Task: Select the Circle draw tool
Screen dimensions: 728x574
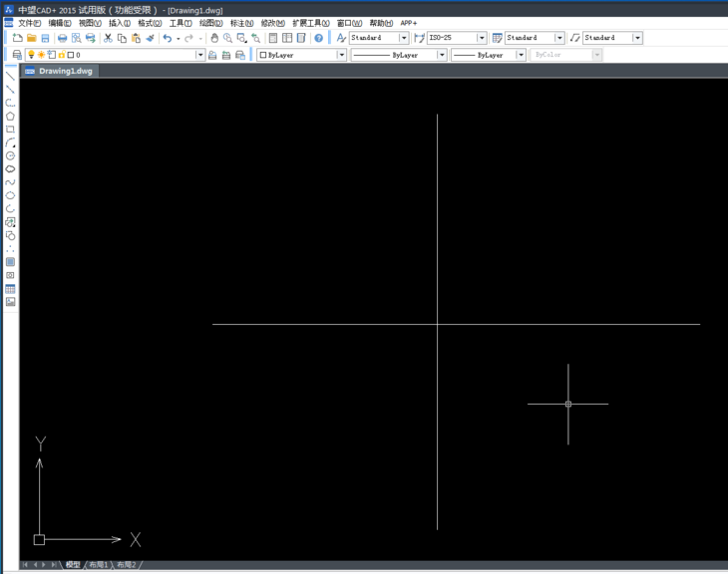Action: point(10,156)
